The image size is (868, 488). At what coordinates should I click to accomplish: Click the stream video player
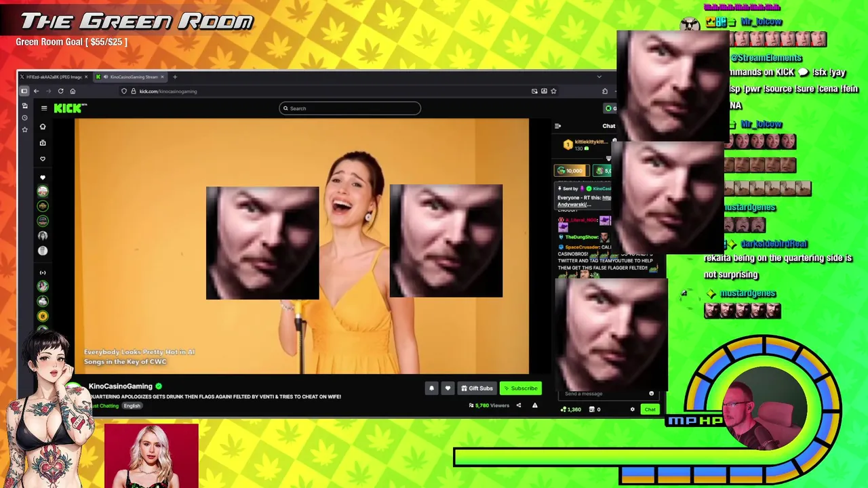(x=302, y=246)
